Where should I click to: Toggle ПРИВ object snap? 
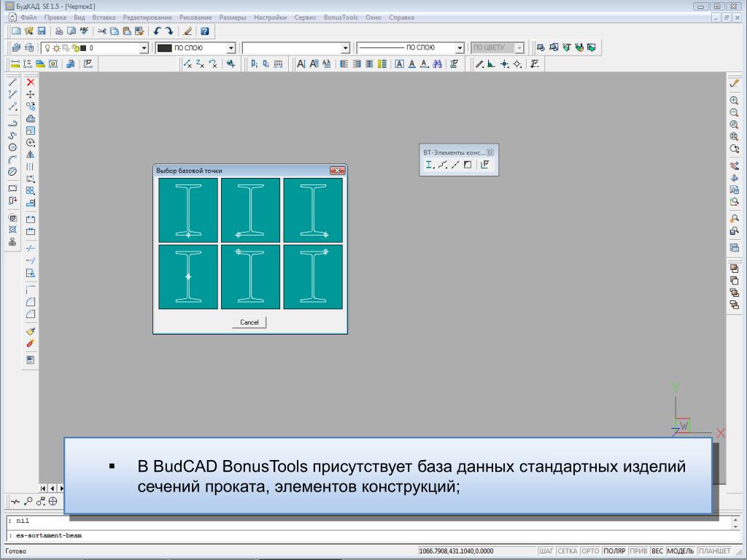638,551
